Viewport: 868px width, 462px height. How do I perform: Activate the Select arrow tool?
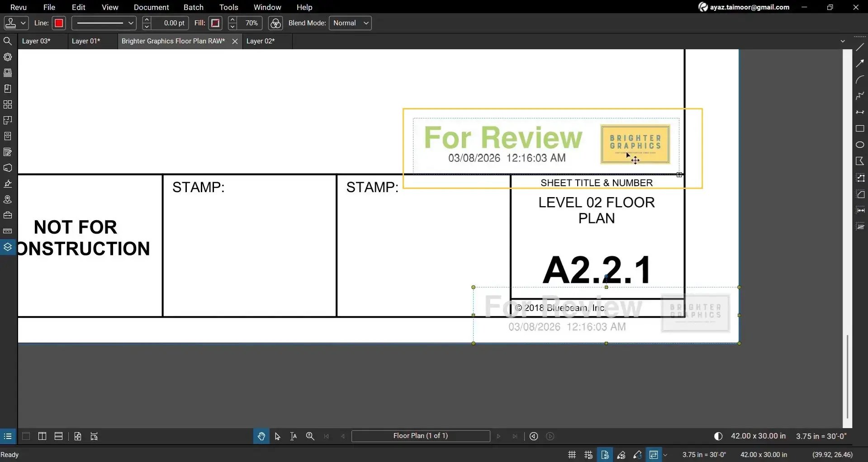click(278, 436)
